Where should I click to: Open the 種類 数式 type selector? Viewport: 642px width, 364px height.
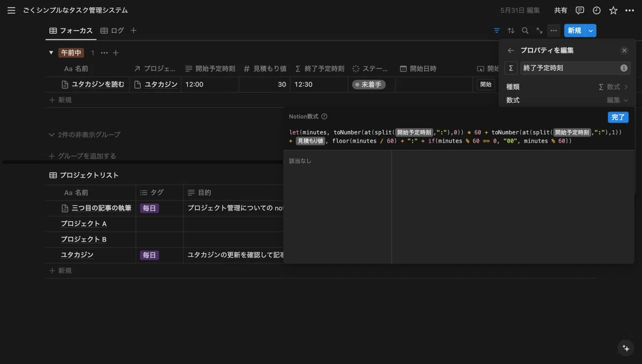coord(567,87)
